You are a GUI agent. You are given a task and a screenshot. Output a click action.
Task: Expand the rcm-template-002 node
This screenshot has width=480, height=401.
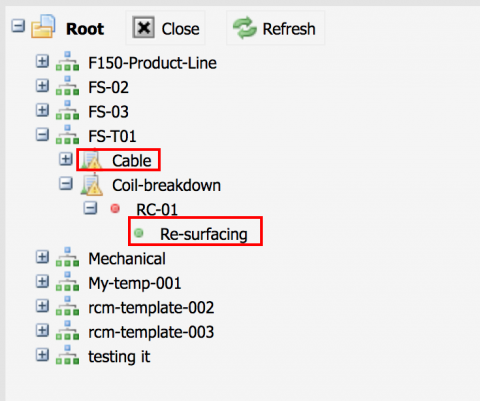click(x=42, y=306)
